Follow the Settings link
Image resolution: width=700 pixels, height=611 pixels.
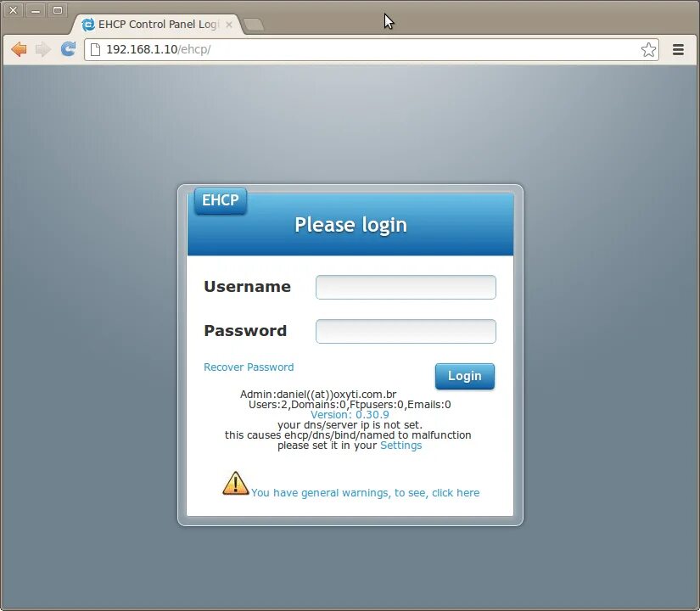(400, 446)
